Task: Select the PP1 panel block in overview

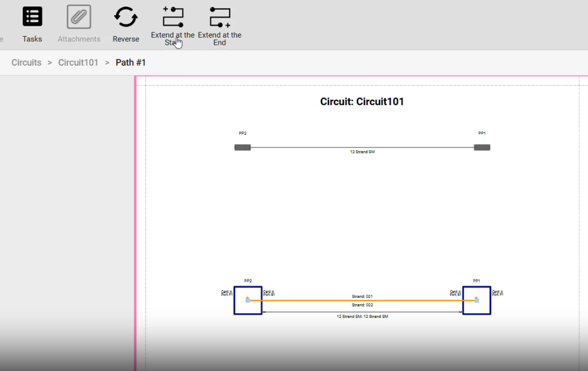Action: pos(482,148)
